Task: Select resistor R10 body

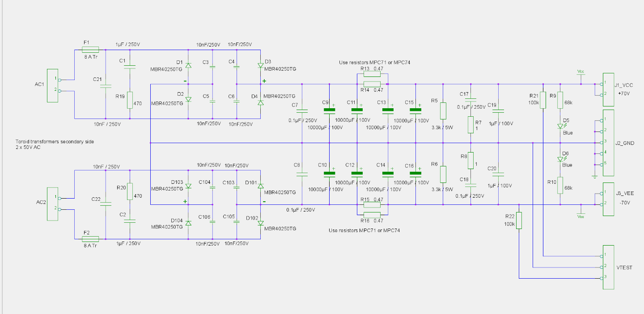Action: coord(560,185)
